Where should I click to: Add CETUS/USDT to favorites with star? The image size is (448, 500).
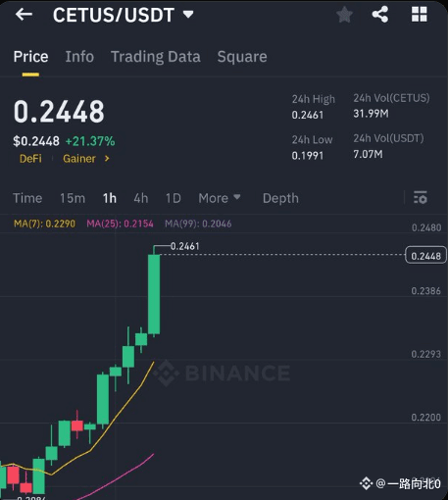coord(344,15)
